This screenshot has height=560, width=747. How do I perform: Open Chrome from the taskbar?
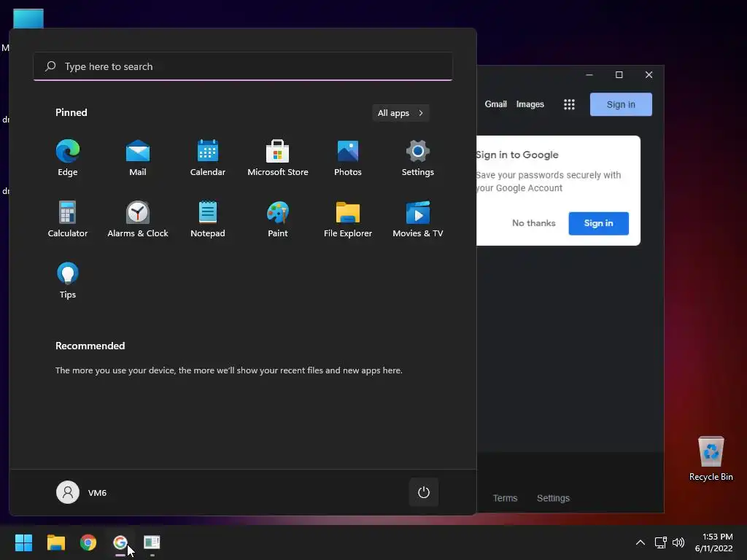(88, 542)
